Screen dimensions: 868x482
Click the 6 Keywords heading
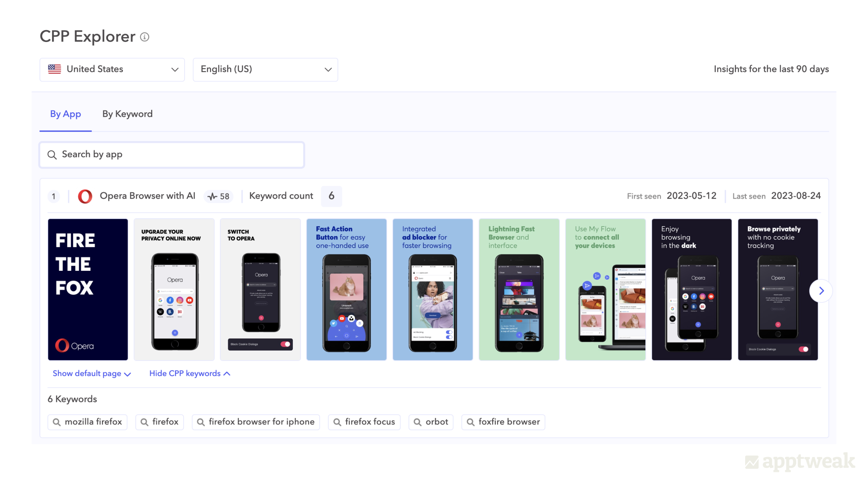[x=72, y=399]
